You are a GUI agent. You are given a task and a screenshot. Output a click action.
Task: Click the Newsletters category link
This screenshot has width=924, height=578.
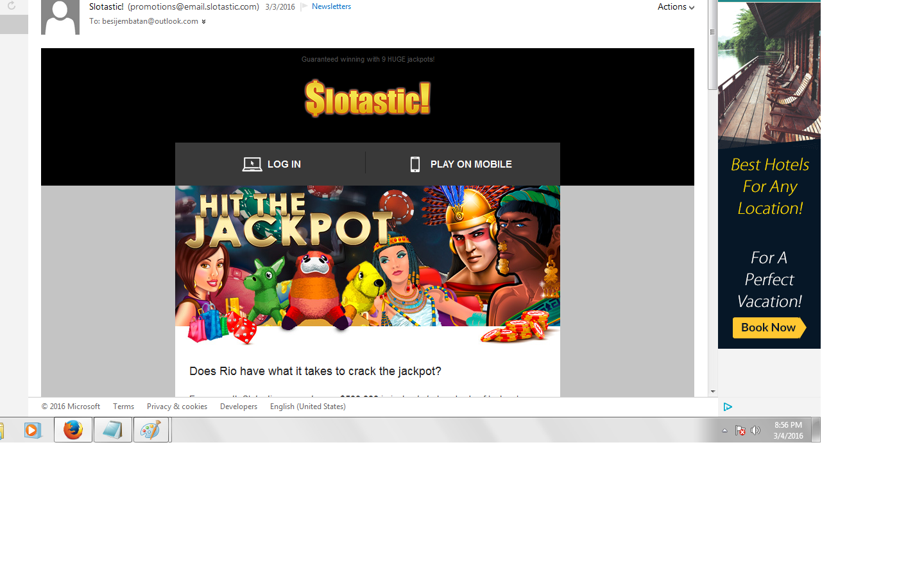point(331,6)
